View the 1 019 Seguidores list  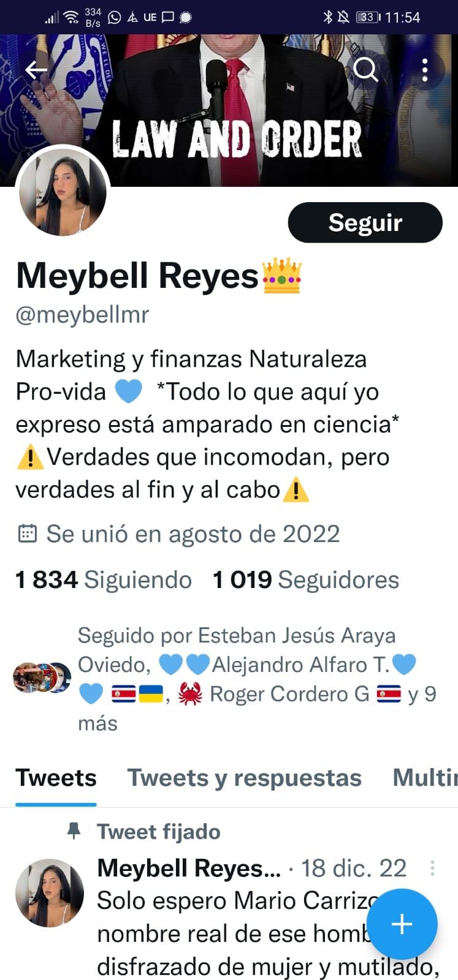pyautogui.click(x=306, y=579)
